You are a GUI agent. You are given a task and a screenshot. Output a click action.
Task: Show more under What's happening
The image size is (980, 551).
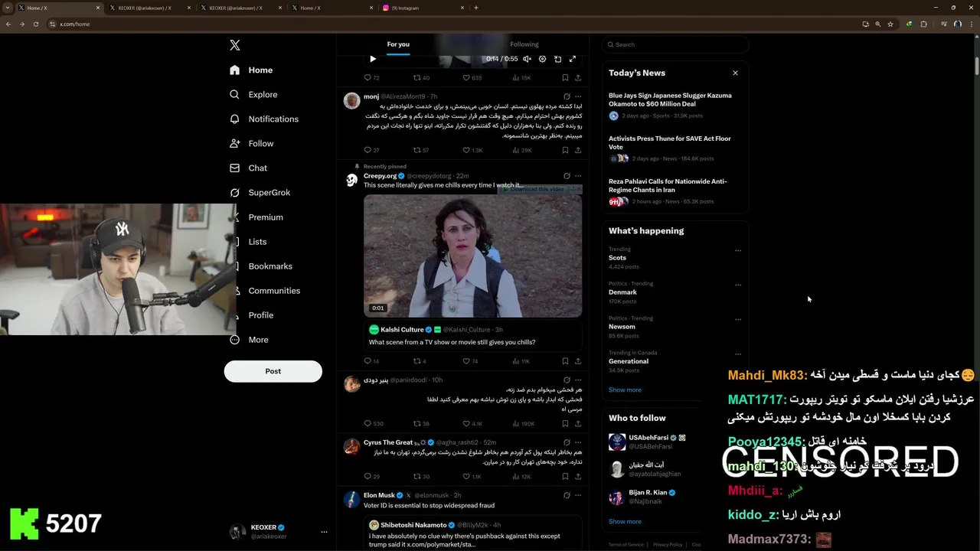point(625,390)
